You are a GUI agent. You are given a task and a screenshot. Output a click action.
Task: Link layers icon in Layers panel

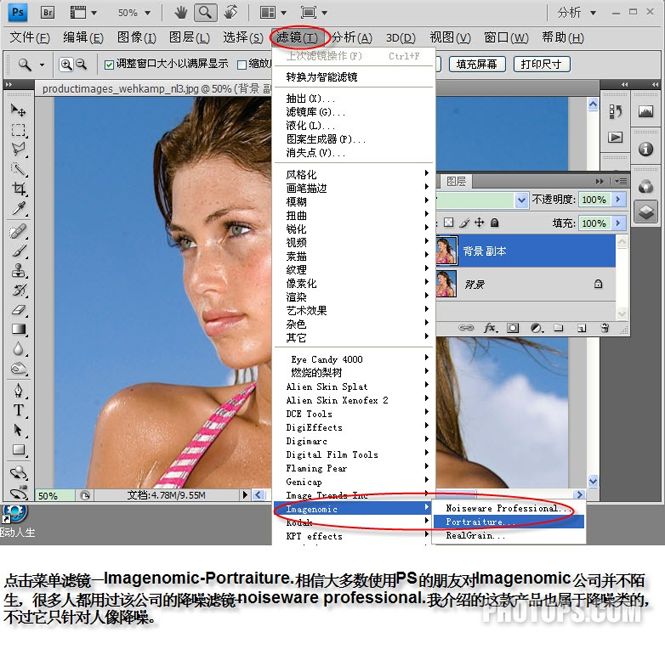(466, 328)
